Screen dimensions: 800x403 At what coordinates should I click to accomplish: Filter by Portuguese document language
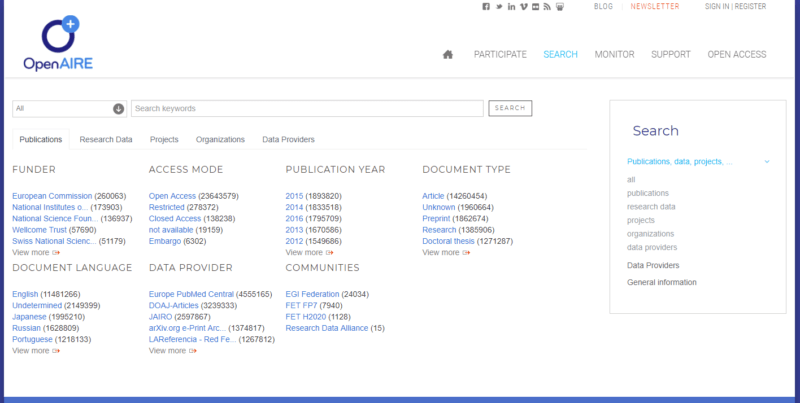point(32,339)
